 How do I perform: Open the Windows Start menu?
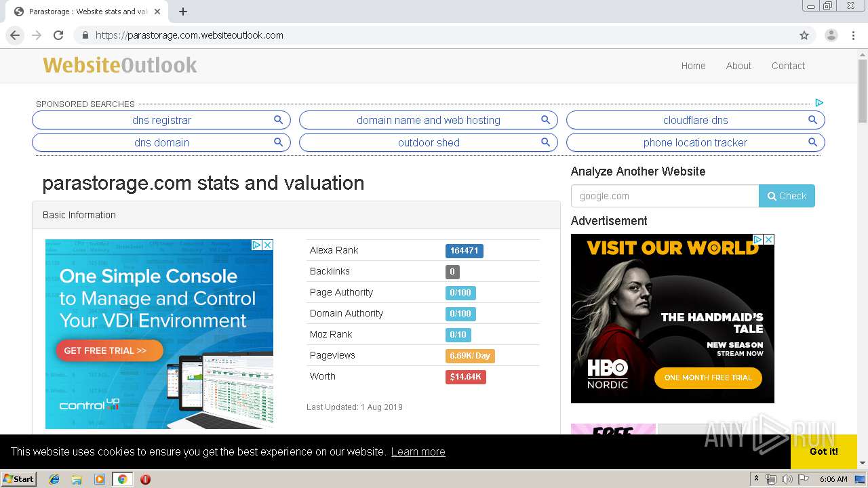pos(18,479)
